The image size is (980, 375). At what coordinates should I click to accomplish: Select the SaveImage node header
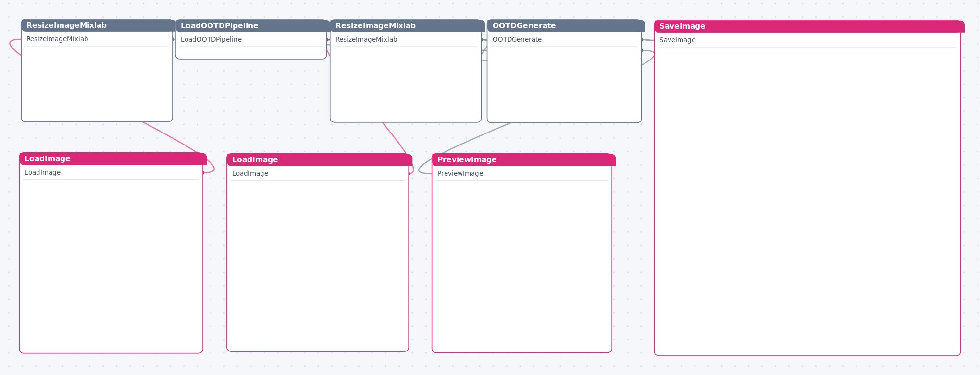[x=809, y=26]
